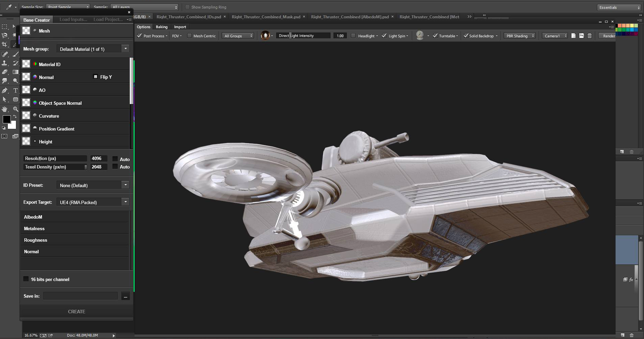The width and height of the screenshot is (644, 339).
Task: Open the FOV dropdown
Action: 177,36
